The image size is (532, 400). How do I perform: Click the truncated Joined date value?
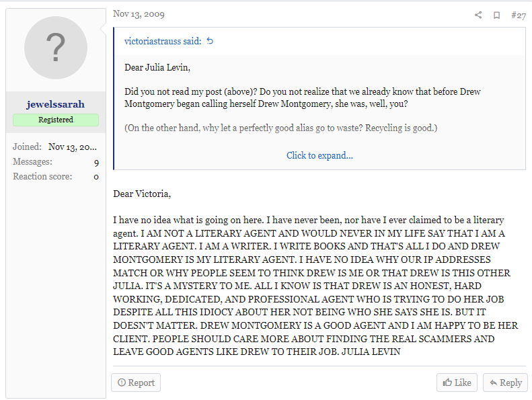[x=73, y=147]
